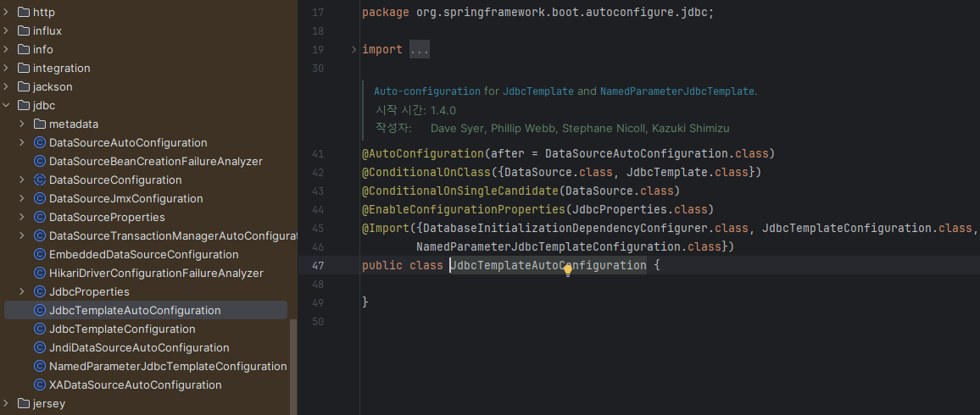
Task: Open JdbcTemplateConfiguration from the tree
Action: pos(122,329)
